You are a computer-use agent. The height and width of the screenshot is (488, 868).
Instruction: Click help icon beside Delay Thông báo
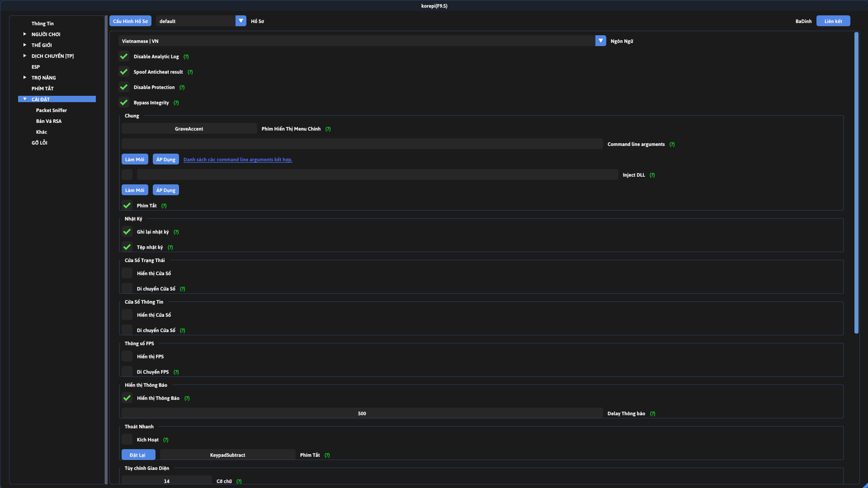coord(653,414)
